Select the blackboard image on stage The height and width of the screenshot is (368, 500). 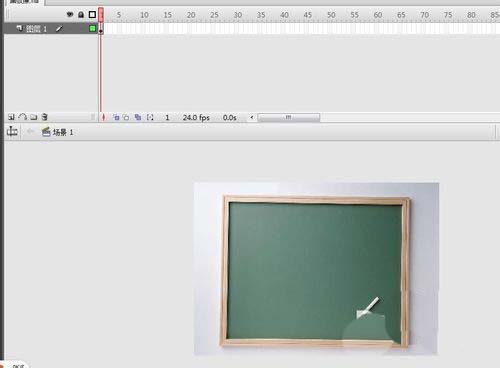pyautogui.click(x=316, y=268)
